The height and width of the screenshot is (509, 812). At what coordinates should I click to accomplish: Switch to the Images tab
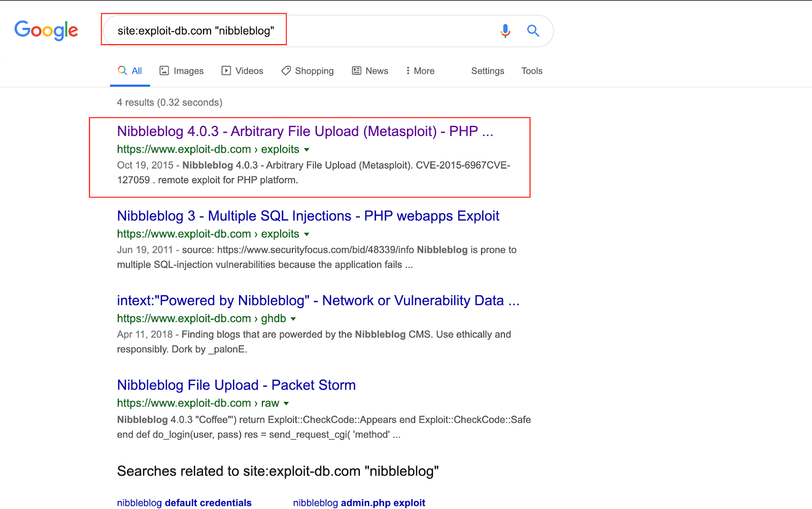point(182,71)
